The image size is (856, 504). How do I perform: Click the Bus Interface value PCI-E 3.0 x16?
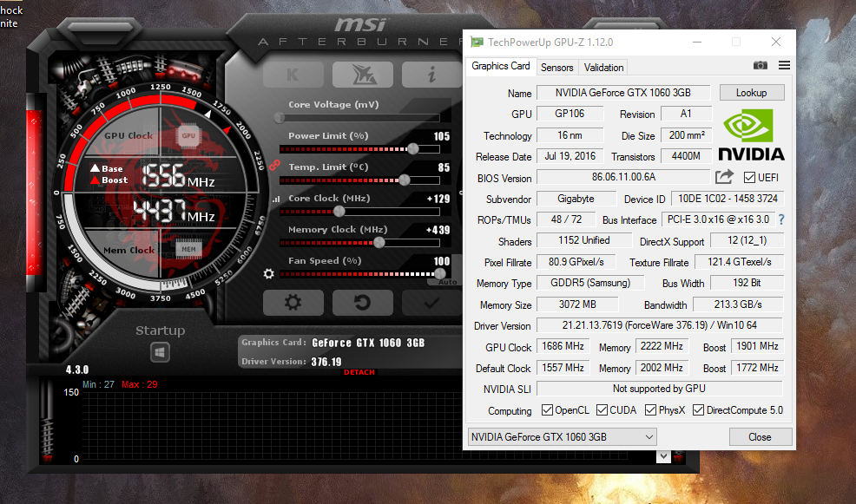coord(718,219)
